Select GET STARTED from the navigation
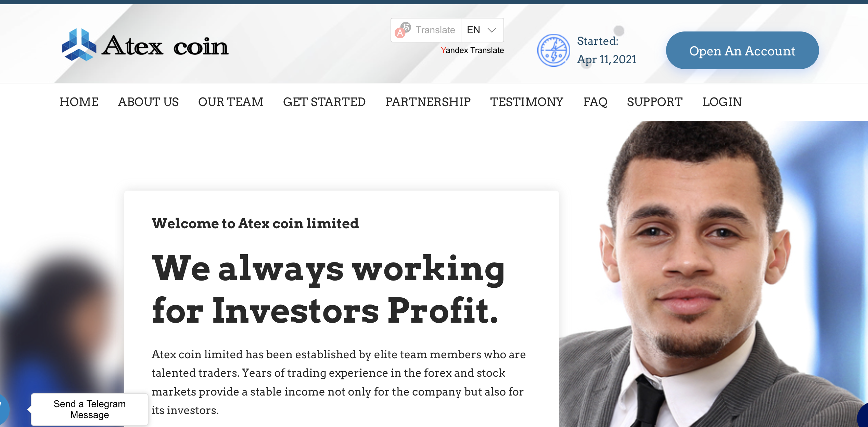 click(324, 102)
